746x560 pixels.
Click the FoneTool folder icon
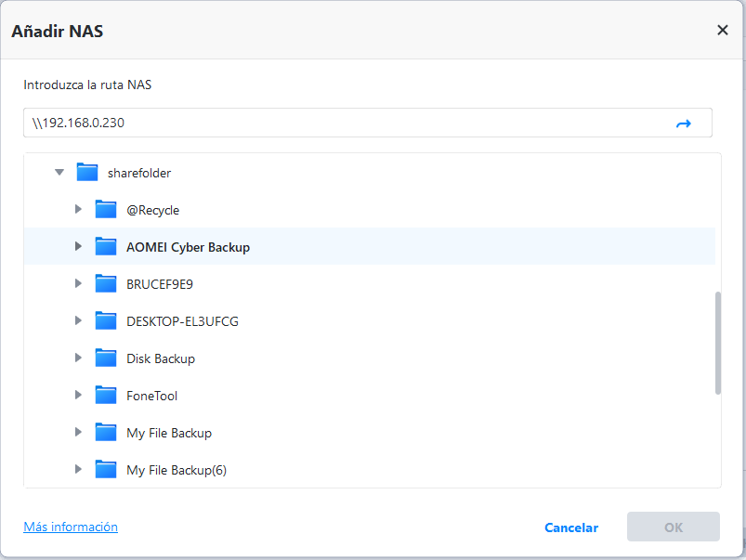tap(106, 395)
